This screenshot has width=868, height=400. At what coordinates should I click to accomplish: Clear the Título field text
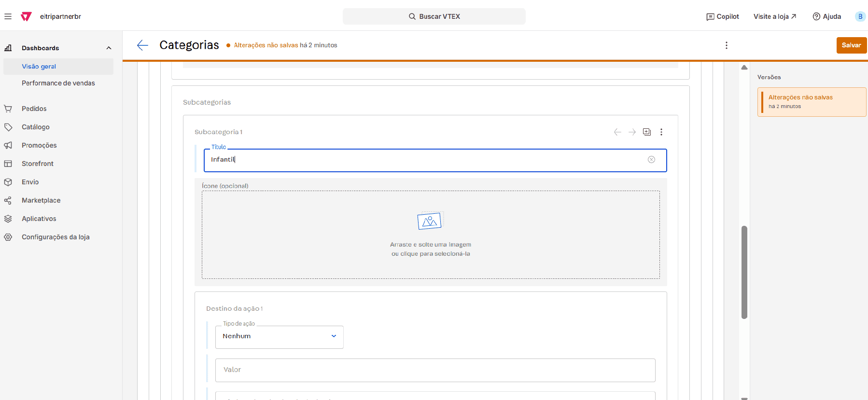[x=651, y=160]
